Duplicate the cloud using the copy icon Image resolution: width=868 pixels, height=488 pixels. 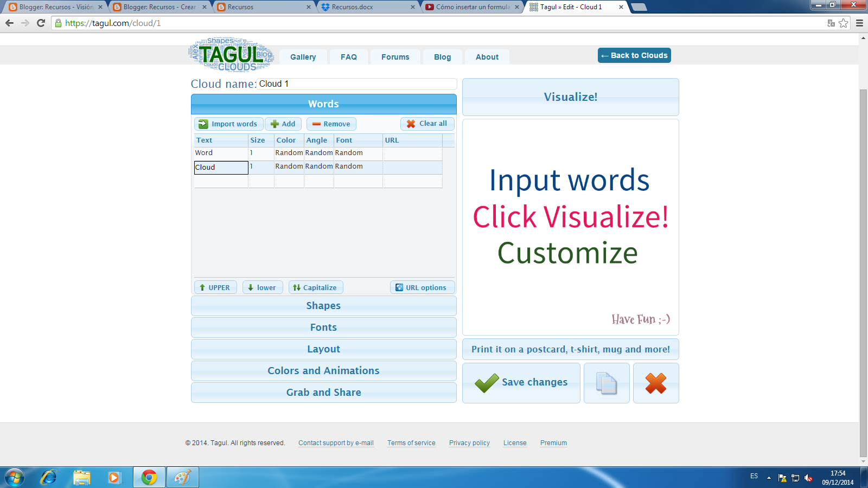click(x=606, y=383)
